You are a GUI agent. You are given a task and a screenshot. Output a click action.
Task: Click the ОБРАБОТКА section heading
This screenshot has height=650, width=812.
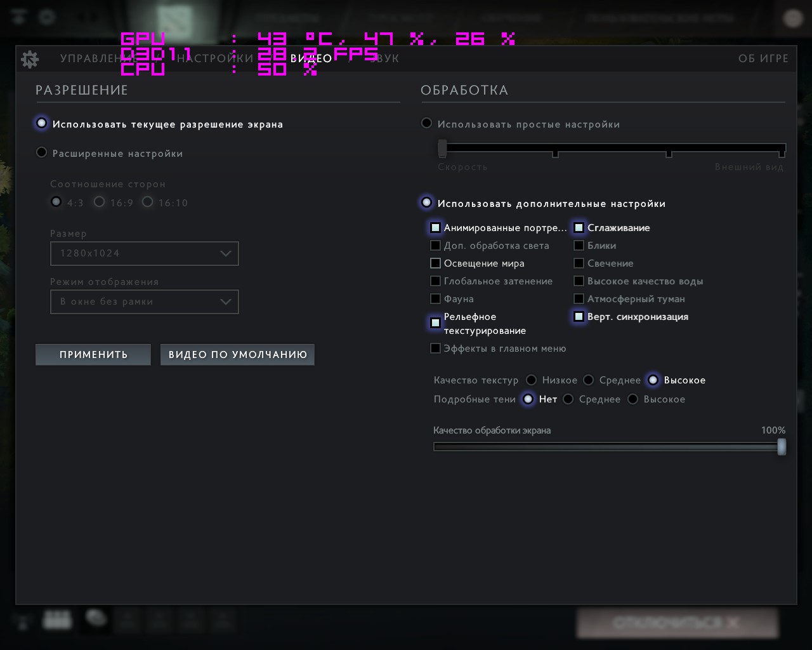tap(464, 90)
